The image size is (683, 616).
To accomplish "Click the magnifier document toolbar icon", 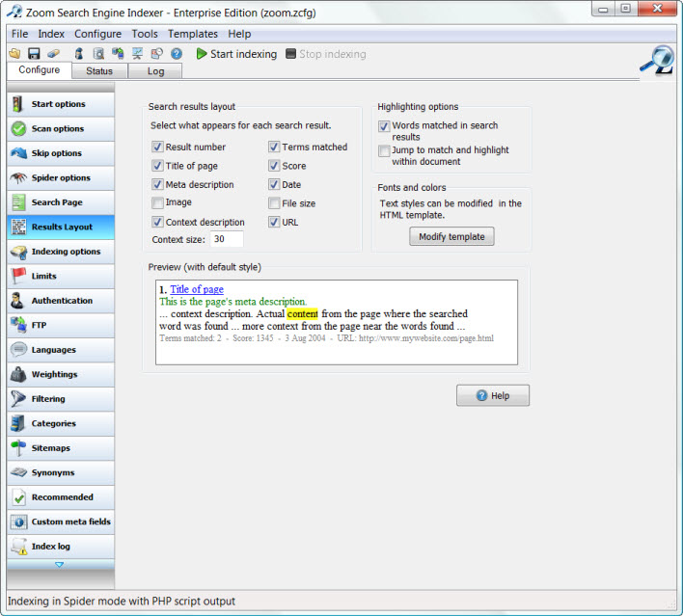I will [98, 54].
